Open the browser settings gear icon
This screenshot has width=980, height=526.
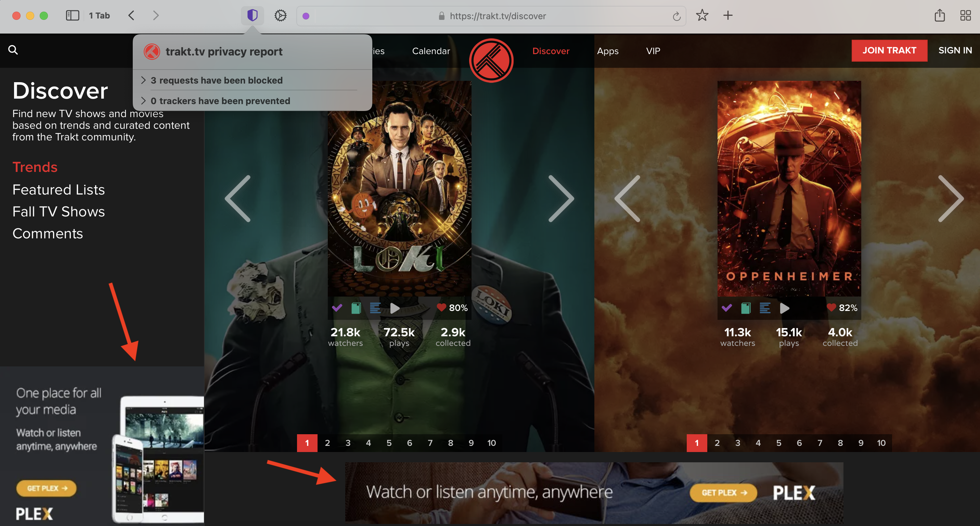click(280, 16)
